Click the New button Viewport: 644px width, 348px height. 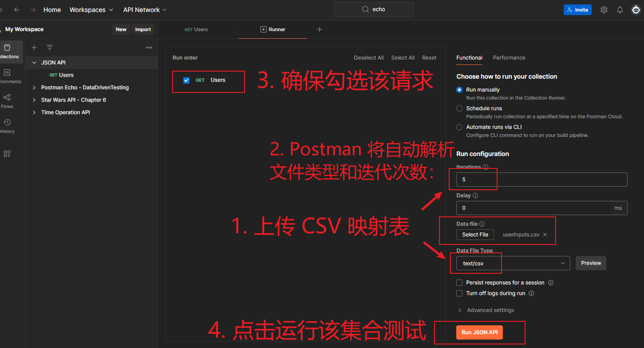pos(121,29)
